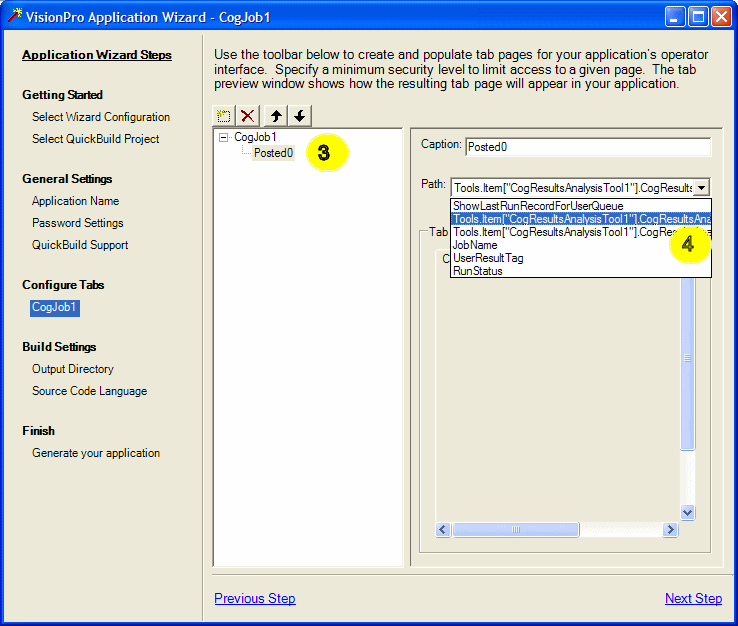Click the add new tab page icon
The width and height of the screenshot is (738, 626).
point(225,116)
